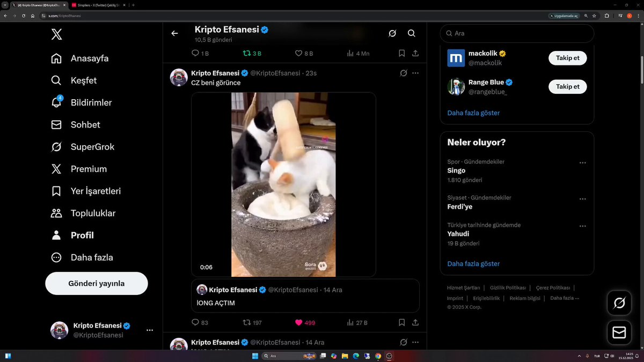The image size is (644, 362).
Task: Click the search icon in profile header
Action: tap(412, 33)
